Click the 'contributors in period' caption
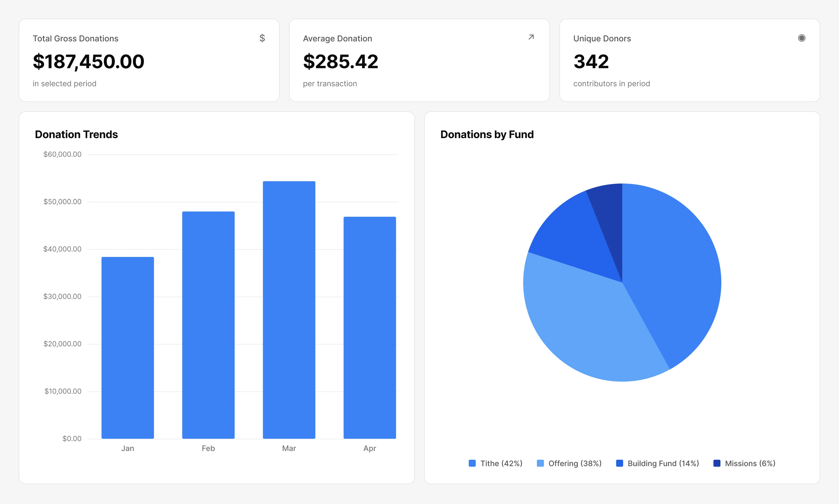Screen dimensions: 839x504 point(611,84)
